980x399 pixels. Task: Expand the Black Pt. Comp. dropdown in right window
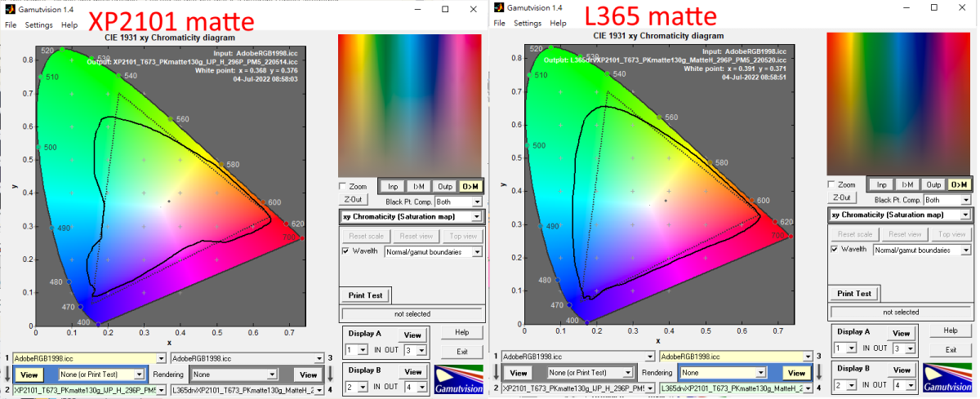pyautogui.click(x=965, y=200)
